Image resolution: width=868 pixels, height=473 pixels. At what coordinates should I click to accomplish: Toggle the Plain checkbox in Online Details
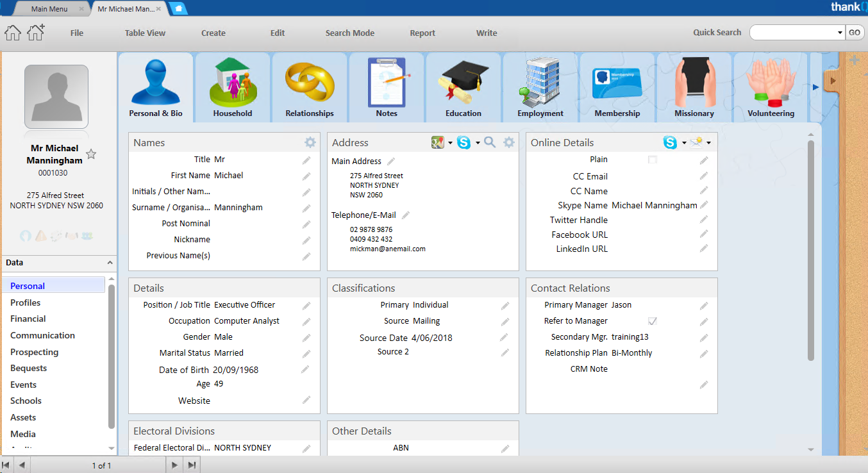(x=653, y=160)
